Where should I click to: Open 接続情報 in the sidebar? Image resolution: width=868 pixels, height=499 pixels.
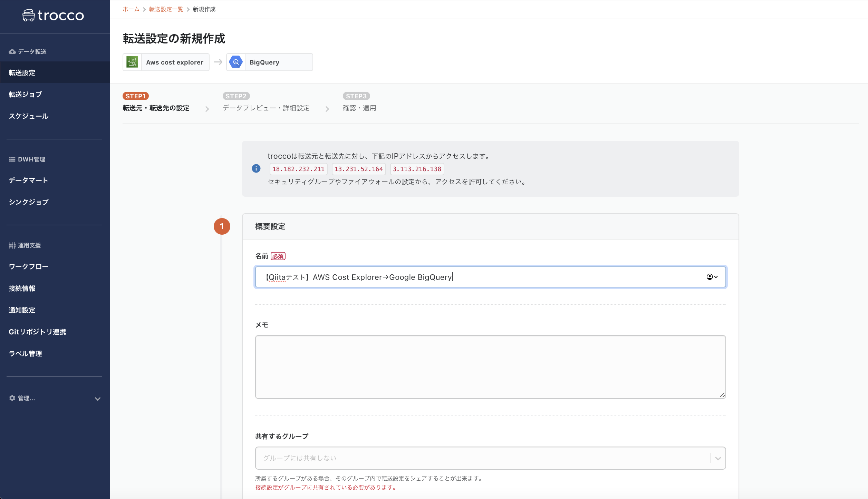pos(22,288)
